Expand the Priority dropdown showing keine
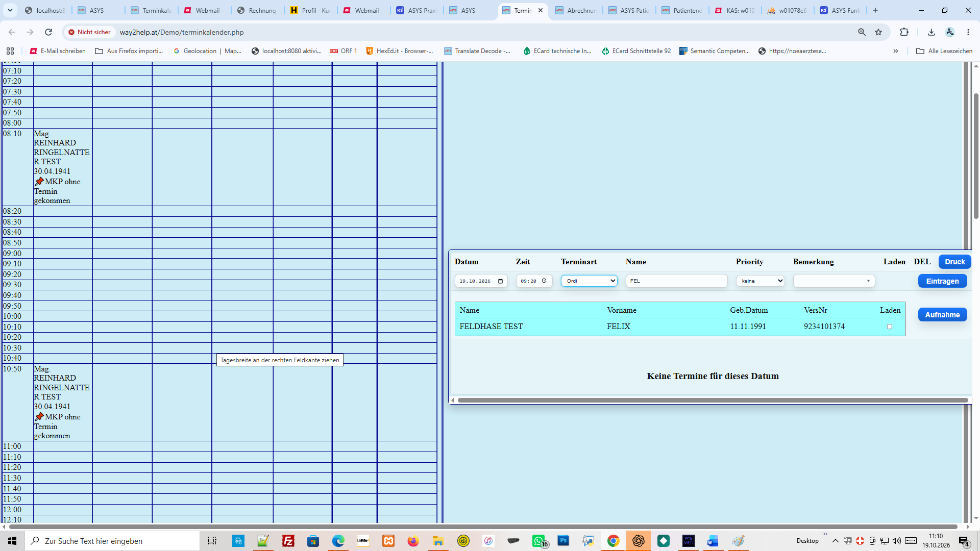This screenshot has height=551, width=980. 760,281
